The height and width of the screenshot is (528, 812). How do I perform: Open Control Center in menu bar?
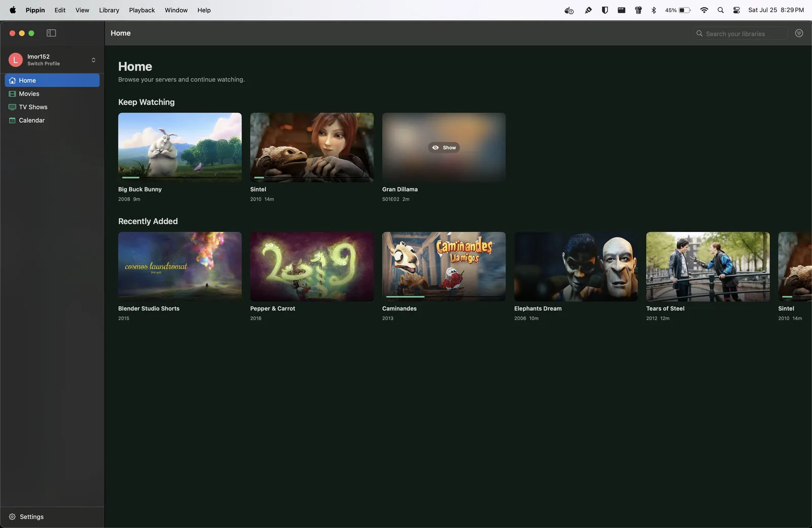pyautogui.click(x=736, y=10)
